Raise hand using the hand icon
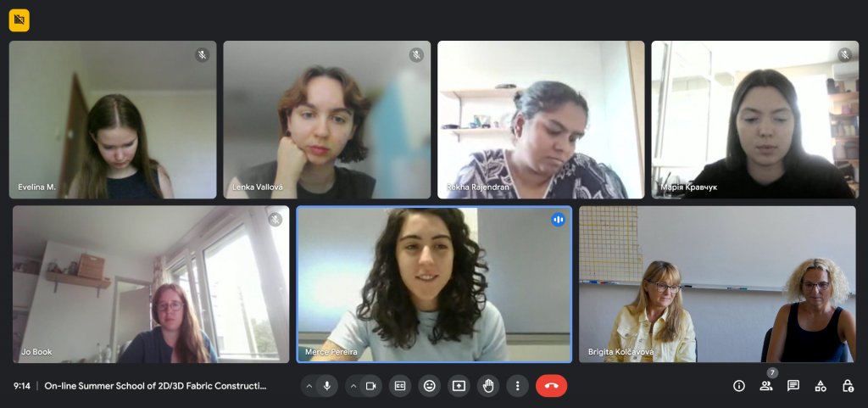This screenshot has height=408, width=868. 488,386
